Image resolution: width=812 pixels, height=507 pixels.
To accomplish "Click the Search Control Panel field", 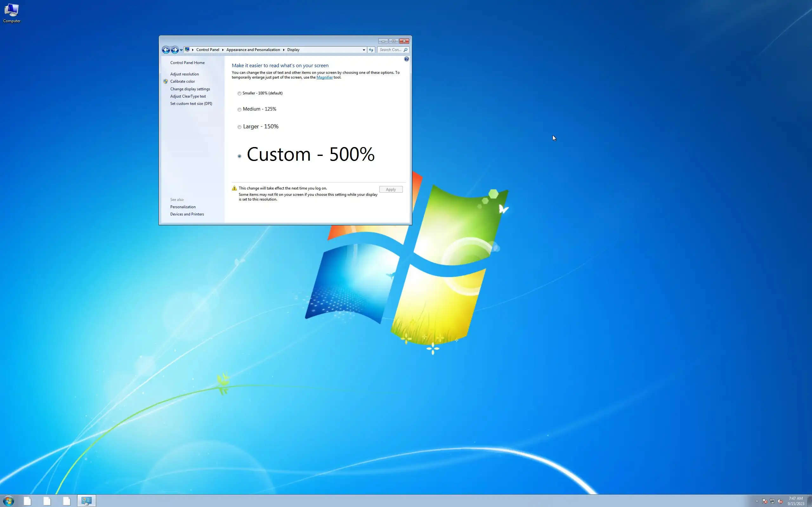I will (390, 50).
